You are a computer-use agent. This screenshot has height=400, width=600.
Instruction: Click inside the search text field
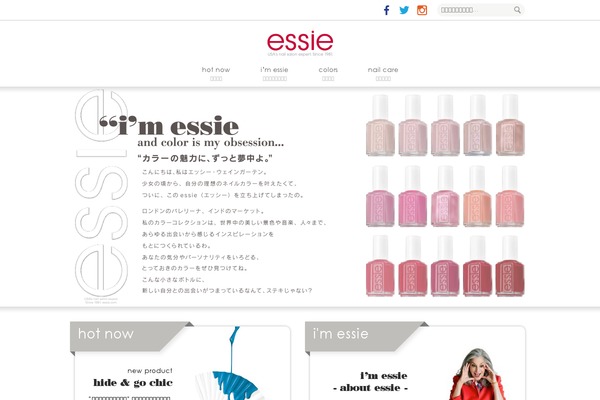coord(475,10)
